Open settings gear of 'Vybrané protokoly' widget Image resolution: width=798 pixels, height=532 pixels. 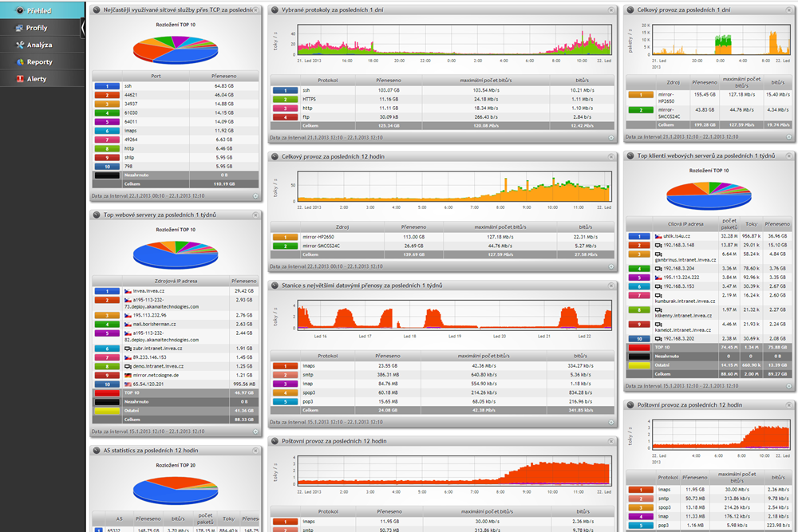pyautogui.click(x=610, y=137)
